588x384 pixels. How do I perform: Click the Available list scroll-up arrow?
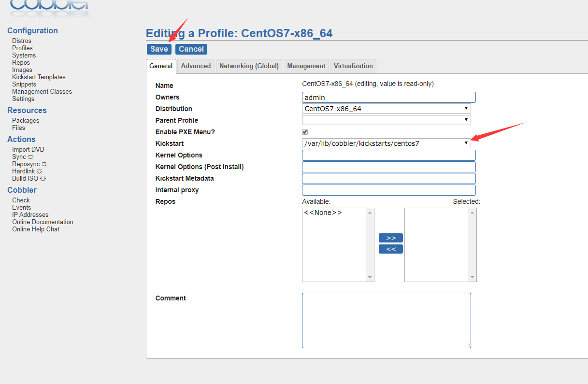click(x=370, y=212)
